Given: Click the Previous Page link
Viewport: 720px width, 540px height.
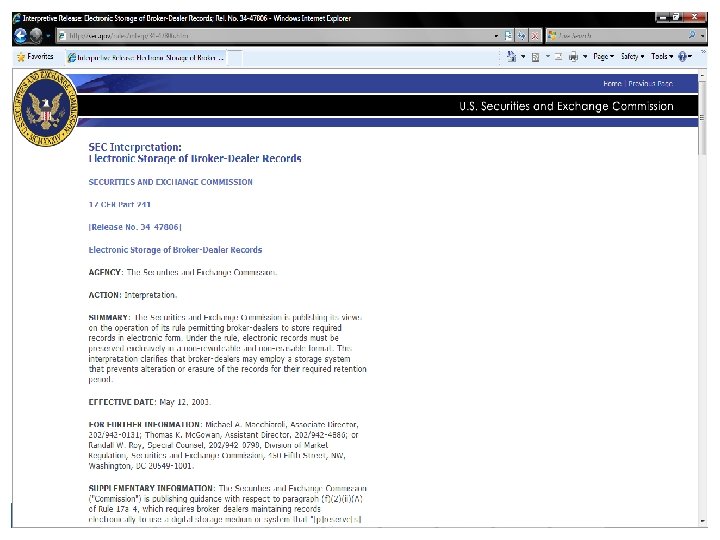Looking at the screenshot, I should [x=650, y=84].
